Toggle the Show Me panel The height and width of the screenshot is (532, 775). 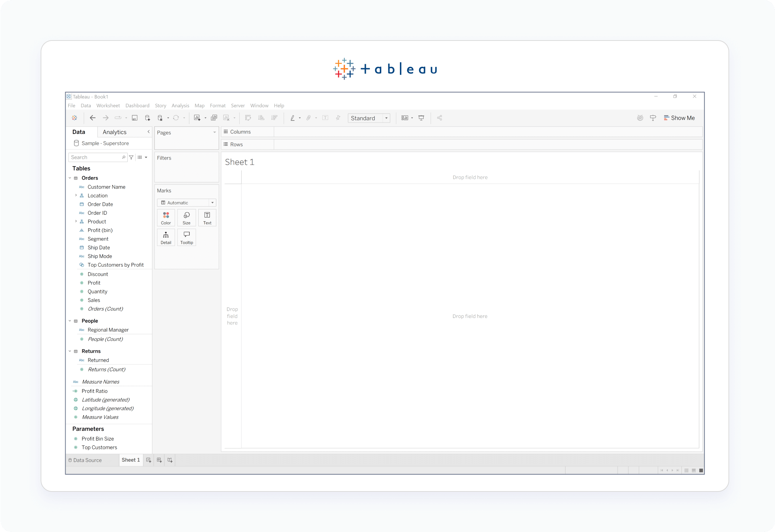click(679, 118)
